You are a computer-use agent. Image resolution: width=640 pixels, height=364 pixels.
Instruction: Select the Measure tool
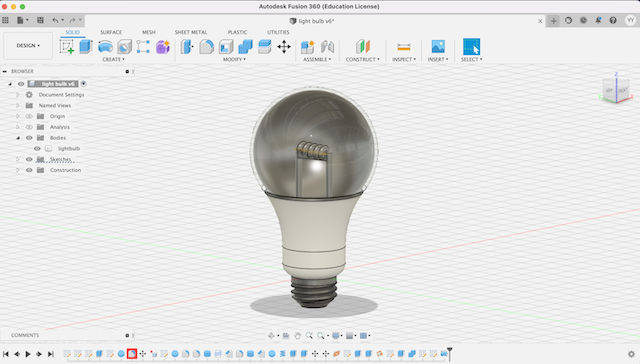(x=404, y=47)
